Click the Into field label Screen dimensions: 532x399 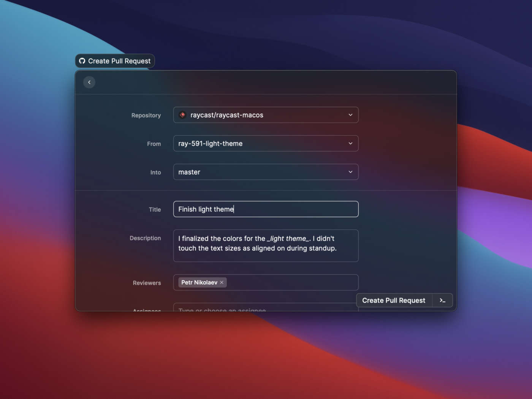point(155,172)
